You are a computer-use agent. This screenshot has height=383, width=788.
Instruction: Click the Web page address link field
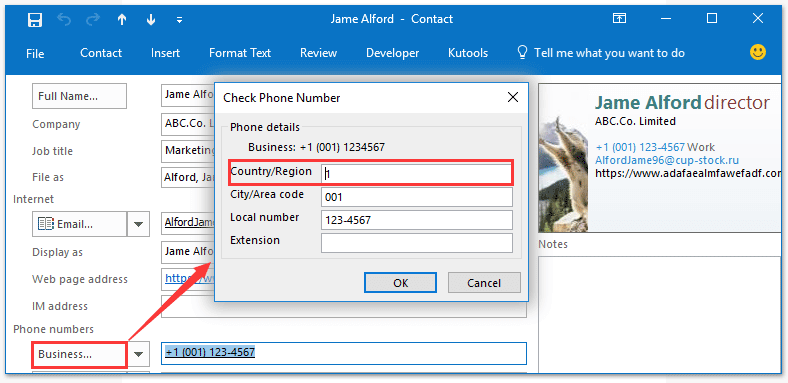pos(188,279)
